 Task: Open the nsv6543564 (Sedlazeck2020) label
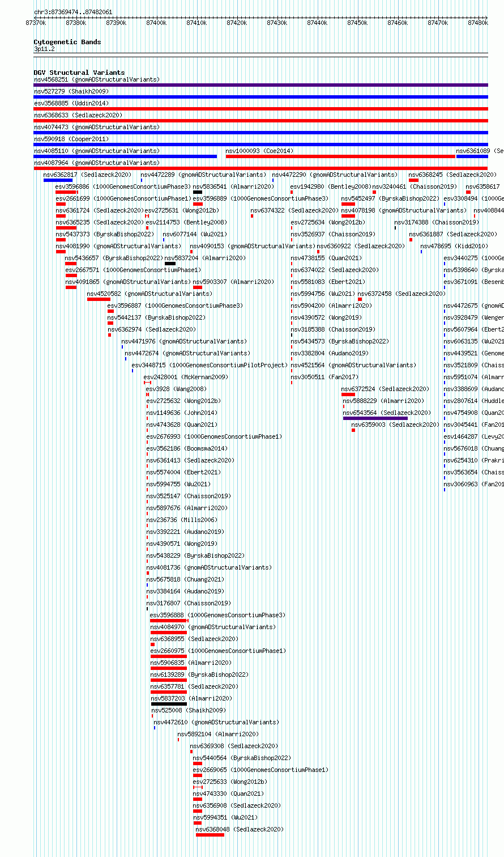(387, 413)
